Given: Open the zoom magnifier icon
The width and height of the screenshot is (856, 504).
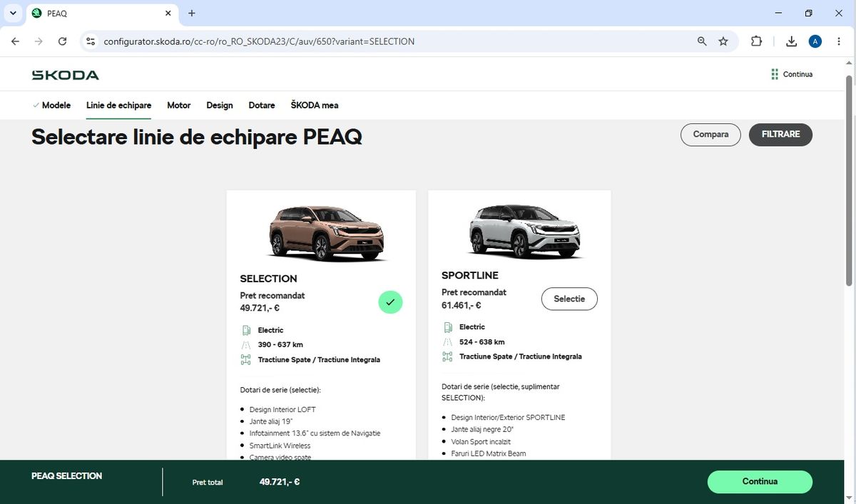Looking at the screenshot, I should click(702, 41).
